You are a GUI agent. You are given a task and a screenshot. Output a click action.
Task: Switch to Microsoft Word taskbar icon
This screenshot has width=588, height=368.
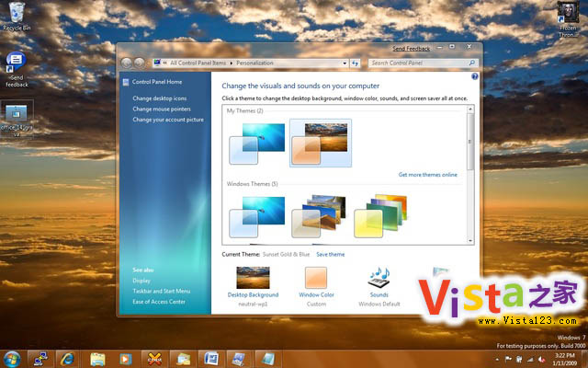click(x=211, y=360)
